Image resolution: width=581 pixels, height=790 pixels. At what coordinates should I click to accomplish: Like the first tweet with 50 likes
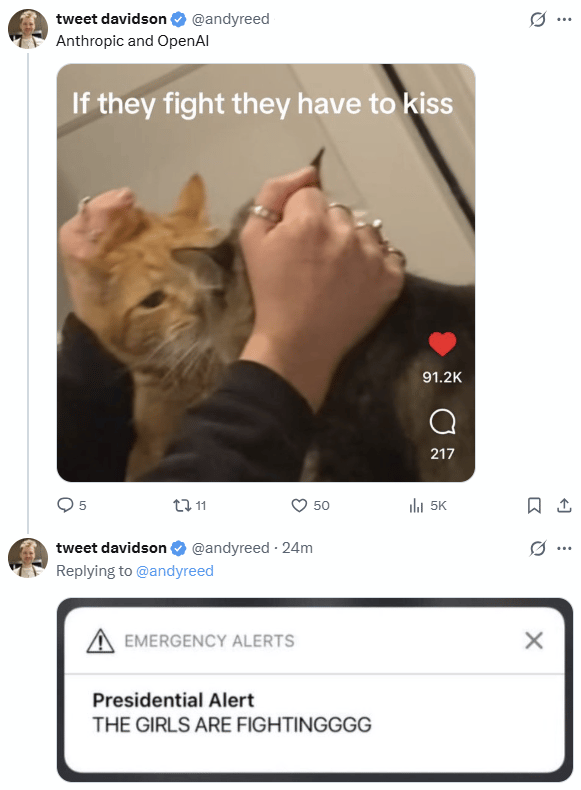pyautogui.click(x=299, y=505)
